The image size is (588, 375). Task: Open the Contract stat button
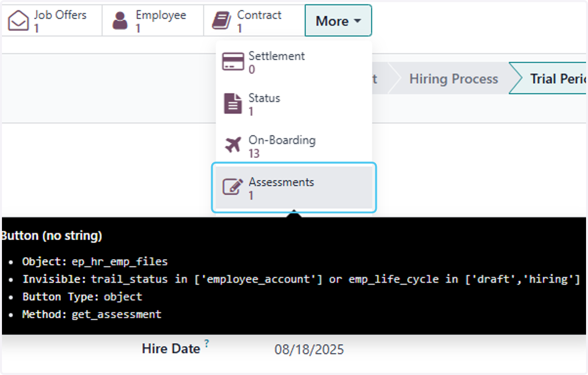tap(254, 21)
